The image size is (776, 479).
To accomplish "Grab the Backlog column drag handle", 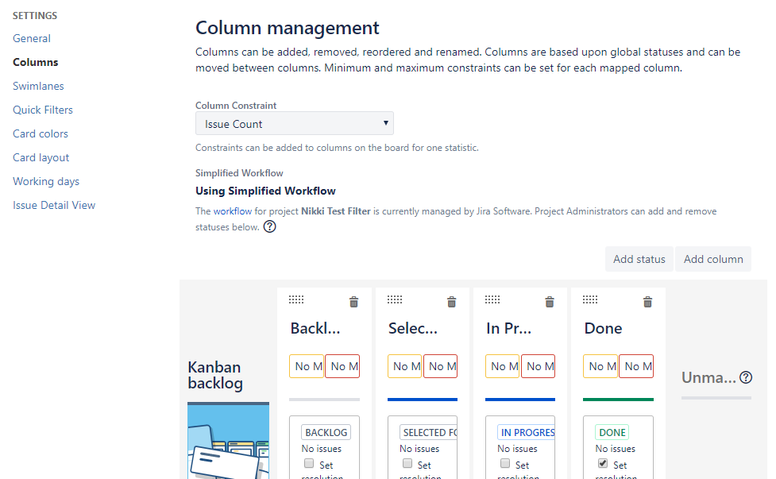I will point(296,299).
